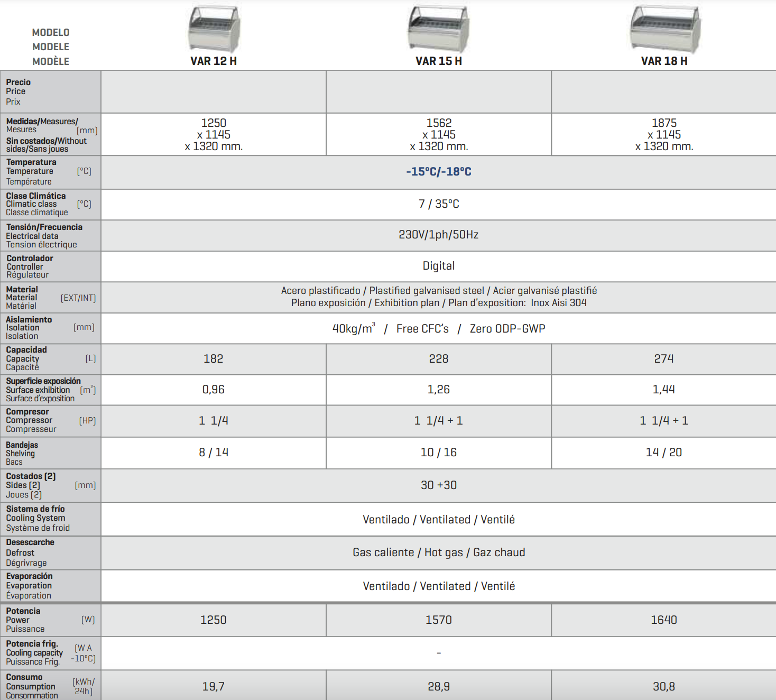Select the 230V/1ph/50Hz electrical data value

[439, 235]
